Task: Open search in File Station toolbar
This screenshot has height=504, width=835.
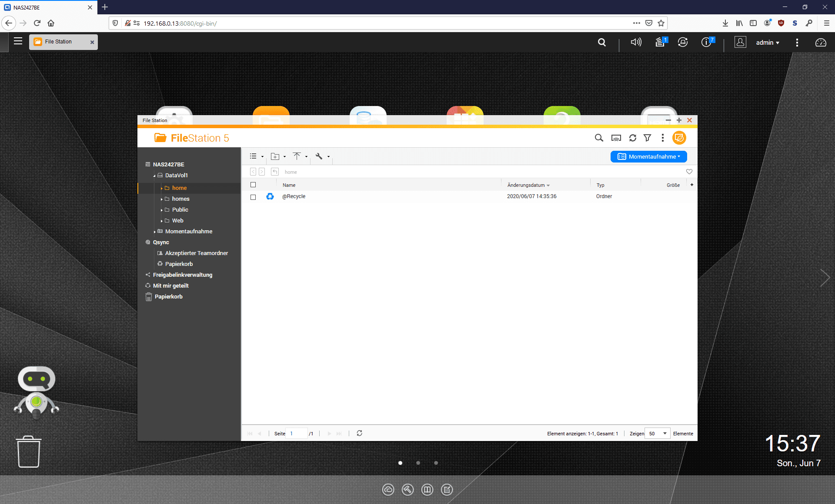Action: (599, 138)
